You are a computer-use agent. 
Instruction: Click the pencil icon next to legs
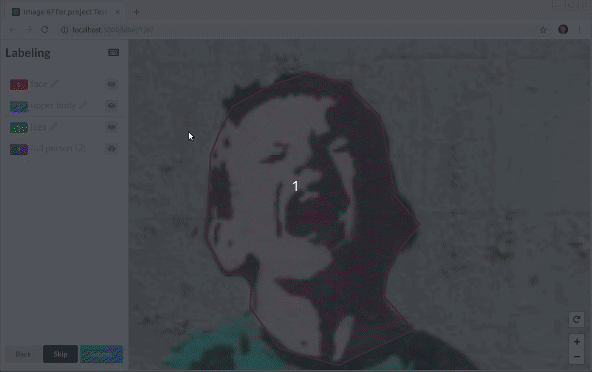(53, 127)
